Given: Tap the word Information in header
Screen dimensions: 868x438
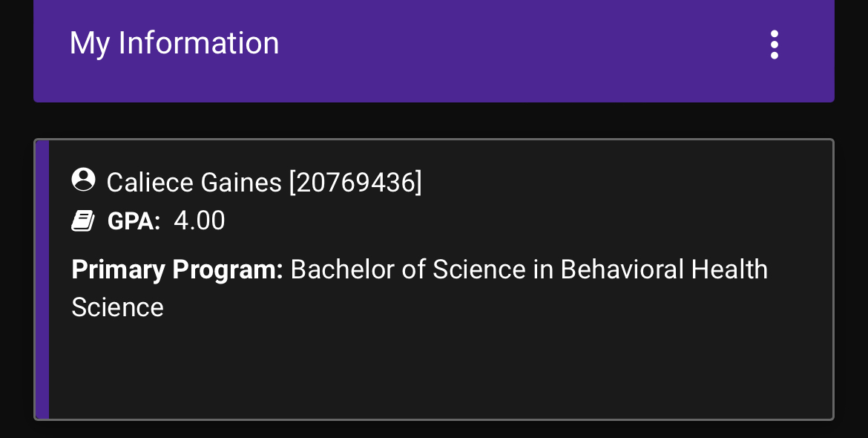Looking at the screenshot, I should click(x=199, y=43).
